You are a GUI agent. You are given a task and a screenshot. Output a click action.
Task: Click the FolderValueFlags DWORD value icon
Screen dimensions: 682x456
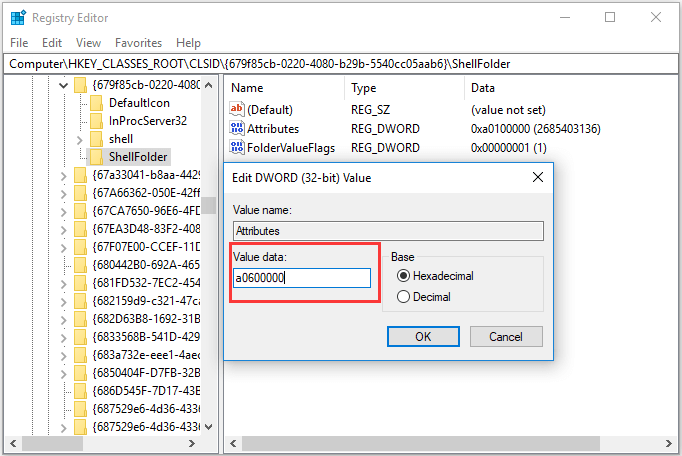point(237,148)
